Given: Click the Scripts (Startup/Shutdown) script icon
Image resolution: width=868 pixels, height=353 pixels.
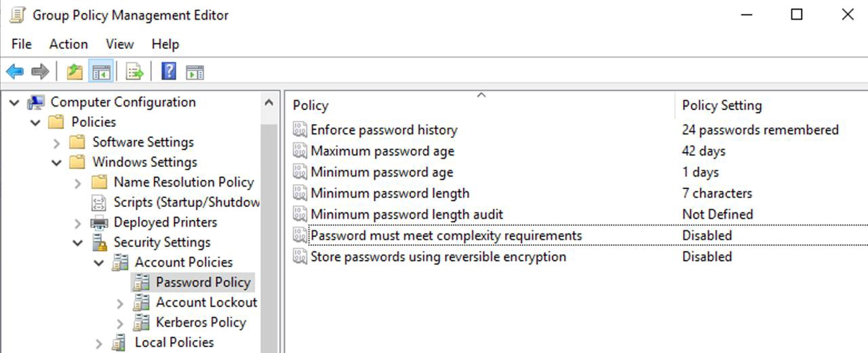Looking at the screenshot, I should (x=99, y=202).
